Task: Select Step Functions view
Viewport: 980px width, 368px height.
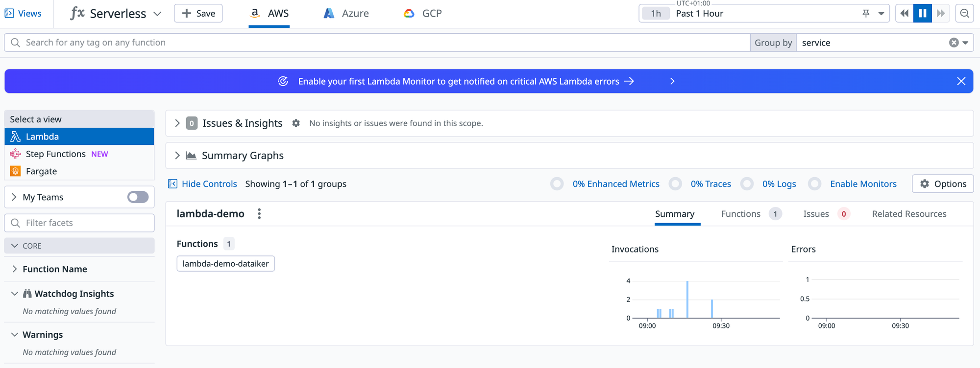Action: (55, 154)
